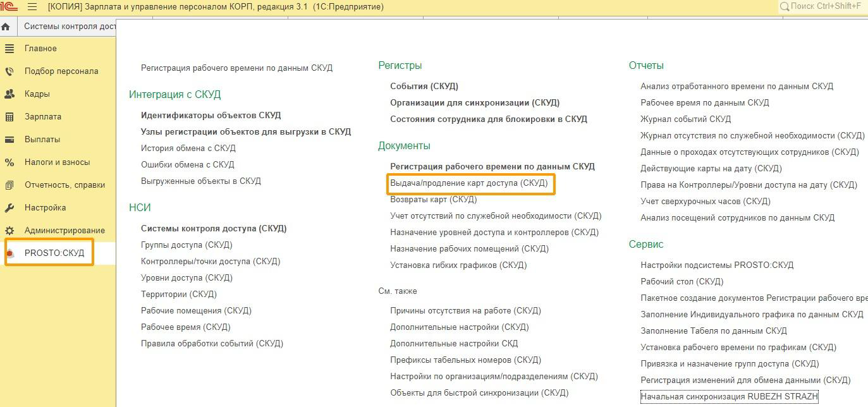Open the Возвраты карт (СКУД) link
This screenshot has width=868, height=407.
[433, 200]
